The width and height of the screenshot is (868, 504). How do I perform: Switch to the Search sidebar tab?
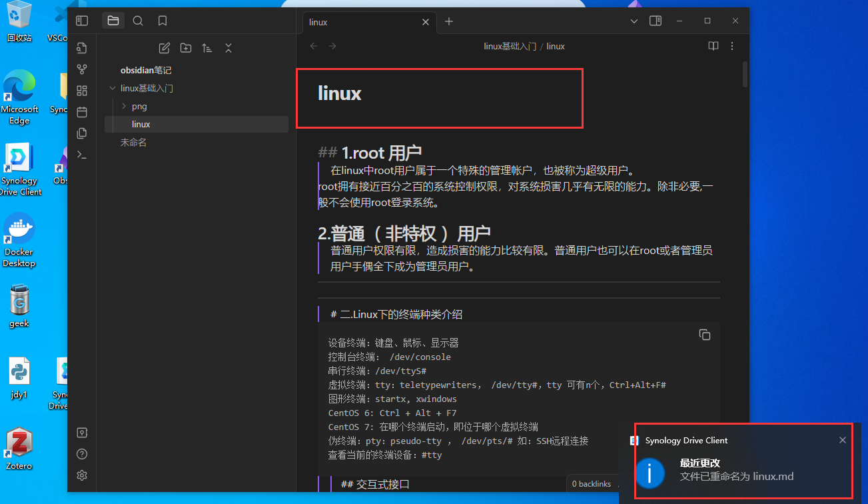(x=138, y=21)
